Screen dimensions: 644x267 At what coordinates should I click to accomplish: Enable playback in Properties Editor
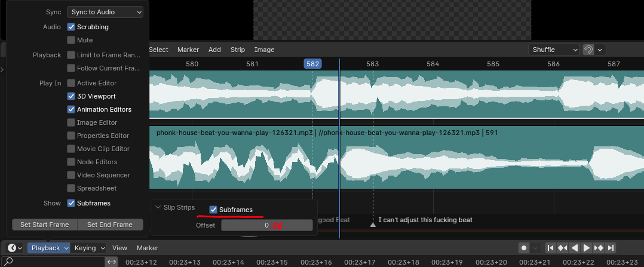pyautogui.click(x=70, y=136)
